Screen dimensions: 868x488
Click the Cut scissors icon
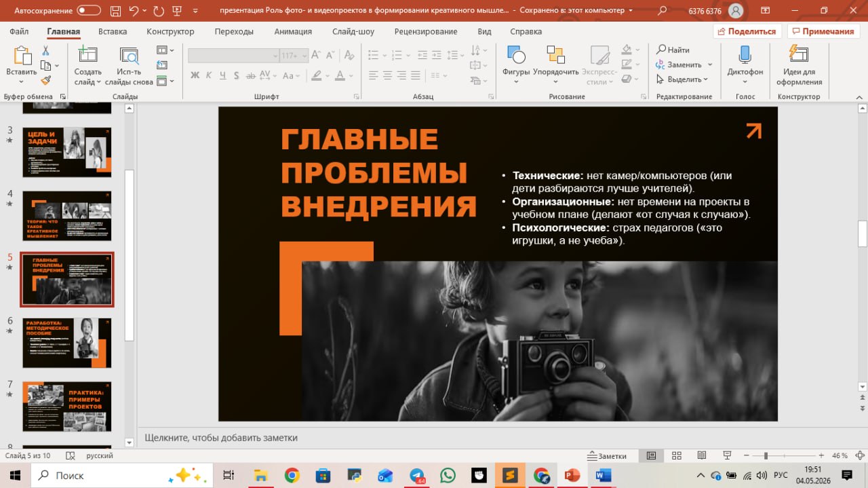[x=46, y=51]
